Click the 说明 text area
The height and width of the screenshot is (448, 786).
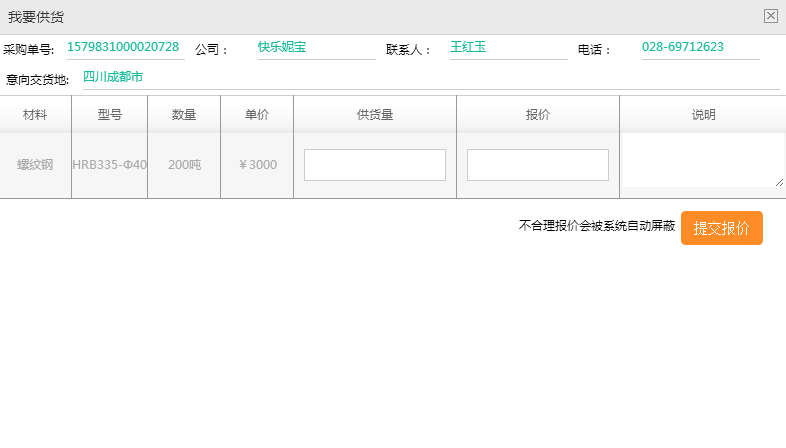(702, 162)
